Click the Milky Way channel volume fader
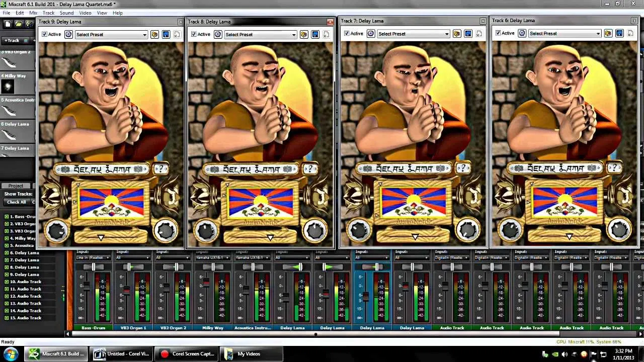 point(206,283)
